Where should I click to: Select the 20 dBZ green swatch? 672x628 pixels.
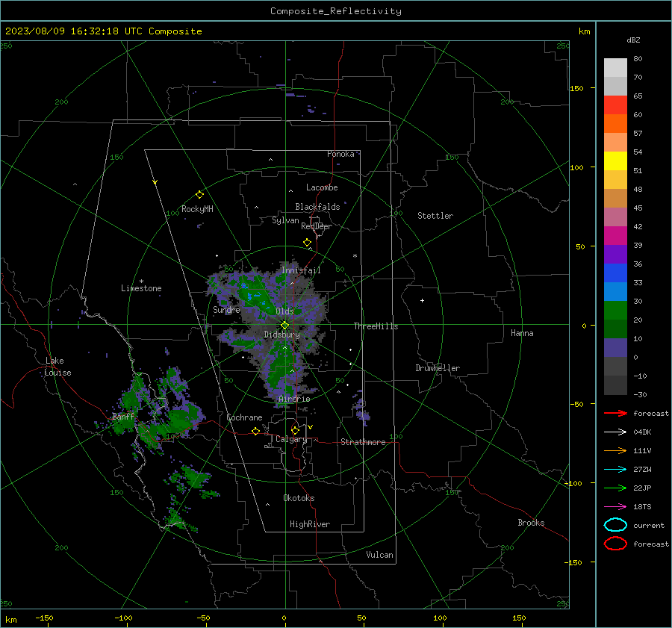click(615, 329)
